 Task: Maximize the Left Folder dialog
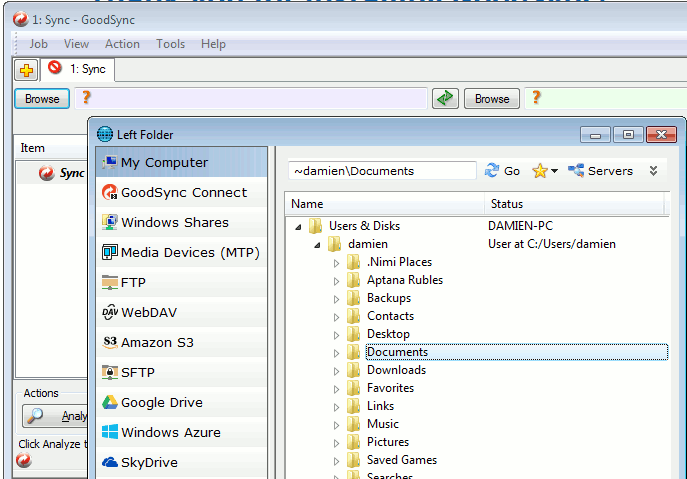click(628, 135)
